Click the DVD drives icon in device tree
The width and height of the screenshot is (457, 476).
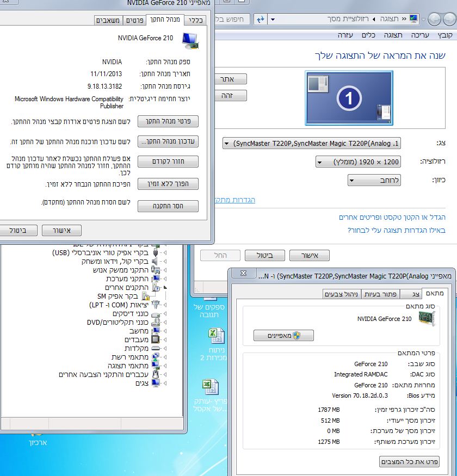point(156,323)
